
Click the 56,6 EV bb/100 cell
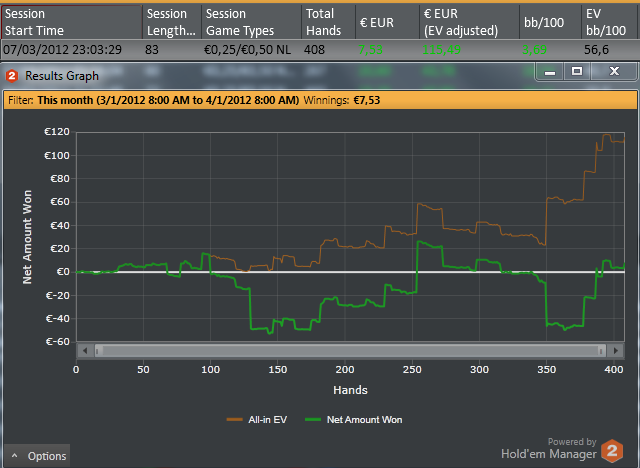click(x=596, y=50)
